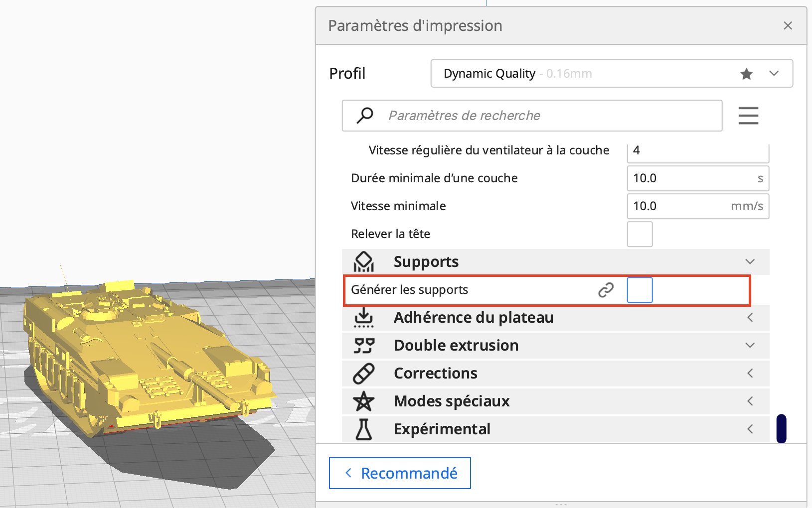Open the hamburger settings visibility menu
Viewport: 812px width, 508px height.
pyautogui.click(x=748, y=116)
